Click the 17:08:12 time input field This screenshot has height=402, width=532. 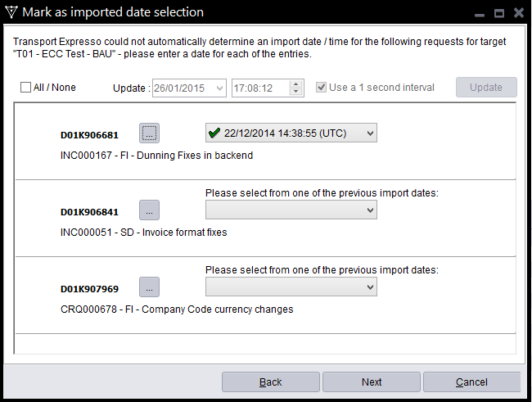[x=260, y=88]
